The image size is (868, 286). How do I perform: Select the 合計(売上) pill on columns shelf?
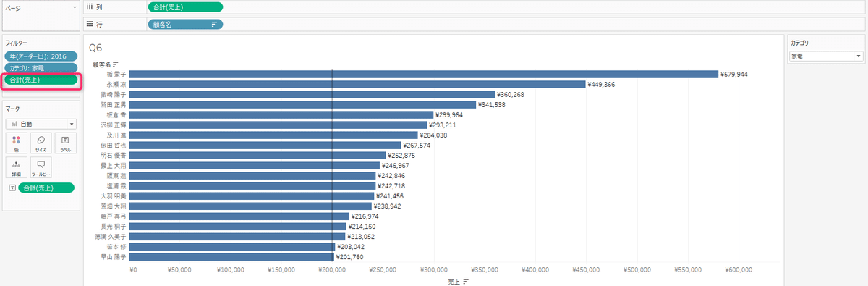[x=185, y=7]
